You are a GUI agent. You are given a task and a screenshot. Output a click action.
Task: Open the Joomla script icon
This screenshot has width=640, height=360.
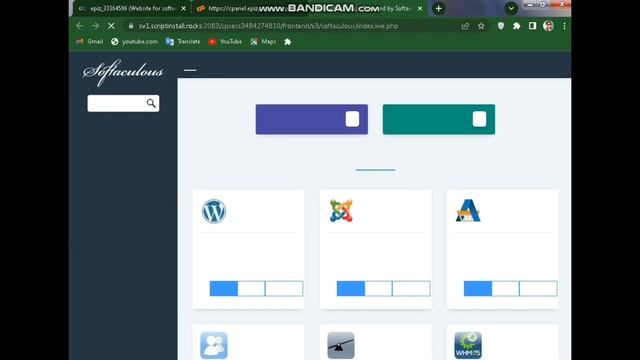click(341, 211)
